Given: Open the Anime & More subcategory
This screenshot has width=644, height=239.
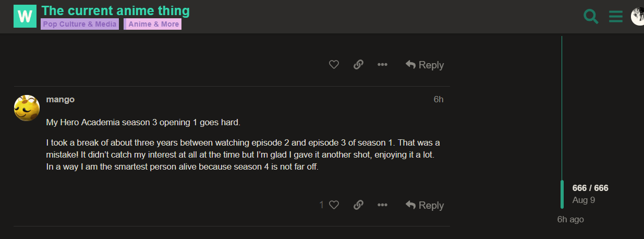Looking at the screenshot, I should (x=153, y=24).
